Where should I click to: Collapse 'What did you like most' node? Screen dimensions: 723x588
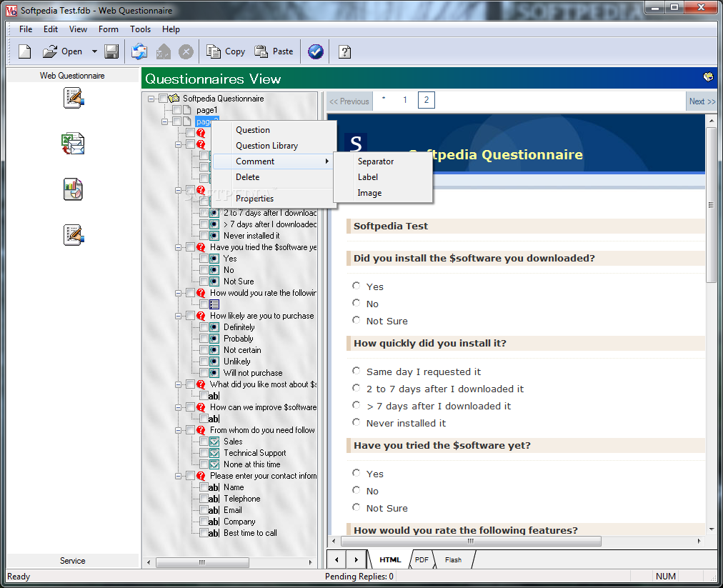pyautogui.click(x=179, y=384)
